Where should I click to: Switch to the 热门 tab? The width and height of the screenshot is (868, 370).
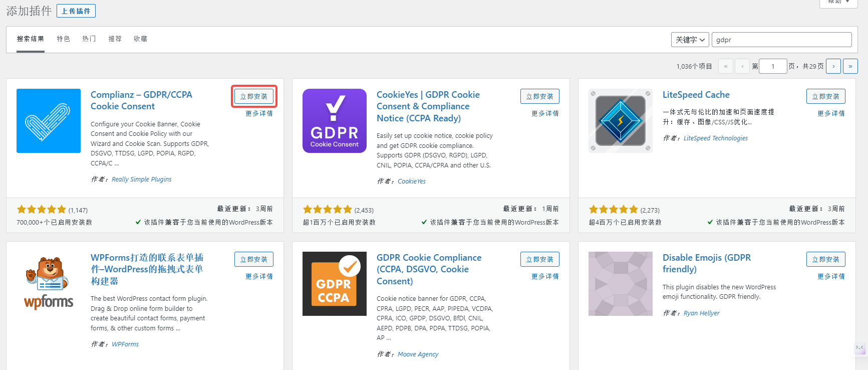pos(89,39)
